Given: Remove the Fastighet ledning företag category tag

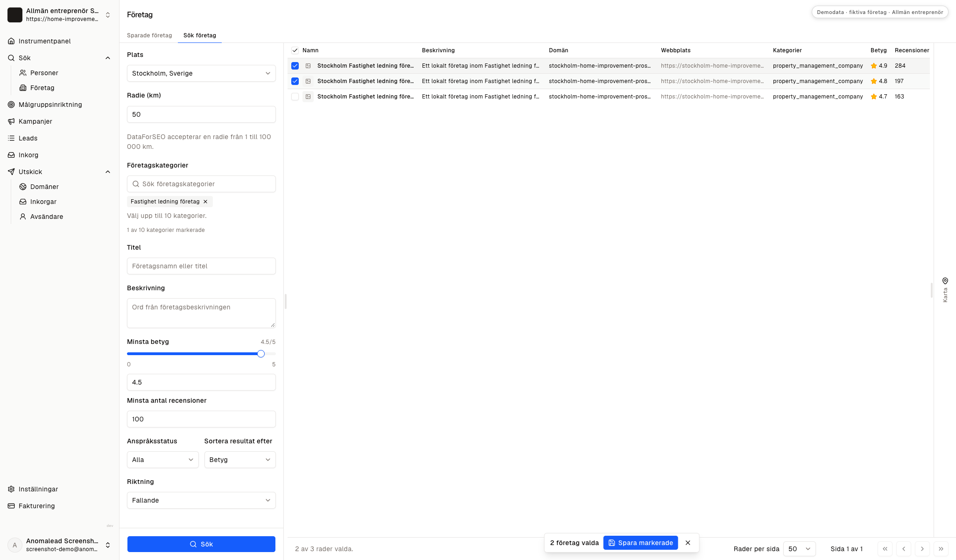Looking at the screenshot, I should tap(205, 202).
